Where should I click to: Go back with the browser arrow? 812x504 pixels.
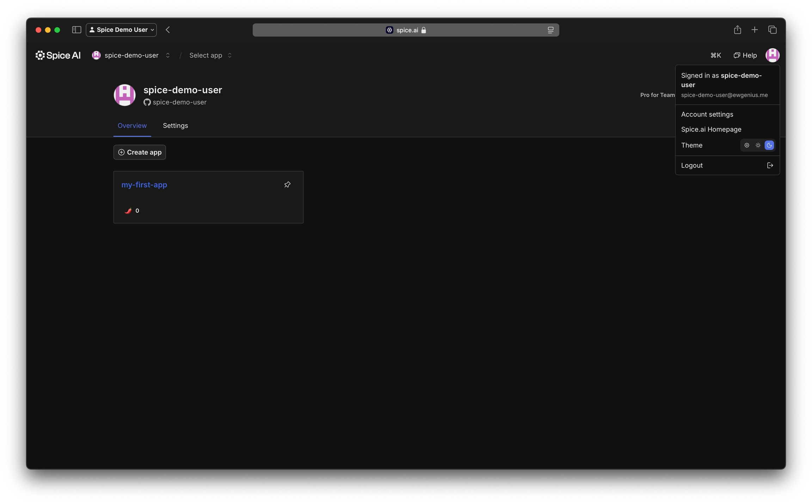click(x=168, y=30)
